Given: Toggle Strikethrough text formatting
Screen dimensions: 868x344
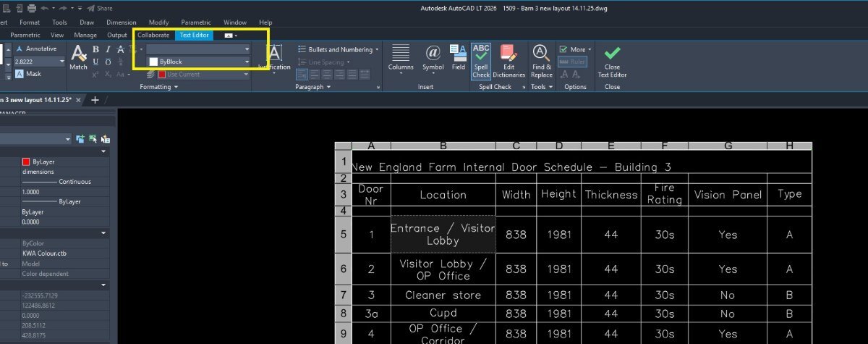Looking at the screenshot, I should pos(120,49).
